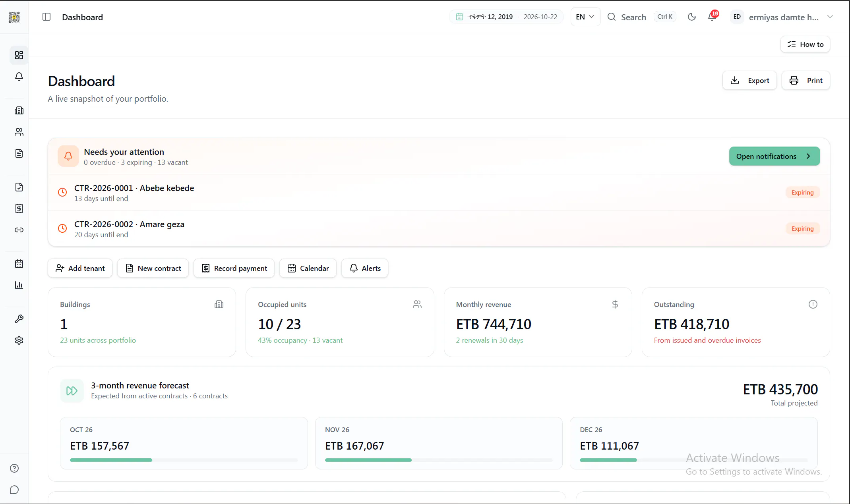Open the Buildings stat card
This screenshot has height=504, width=850.
coord(142,322)
